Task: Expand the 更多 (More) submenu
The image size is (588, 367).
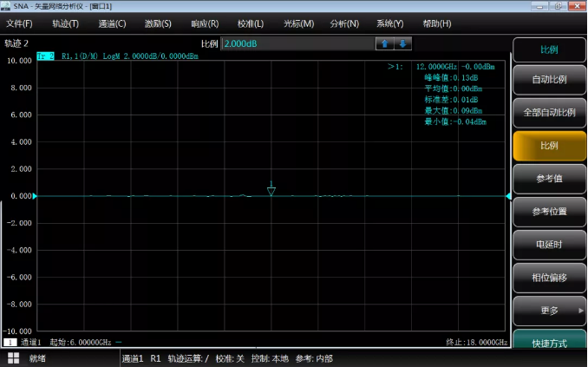Action: coord(549,310)
